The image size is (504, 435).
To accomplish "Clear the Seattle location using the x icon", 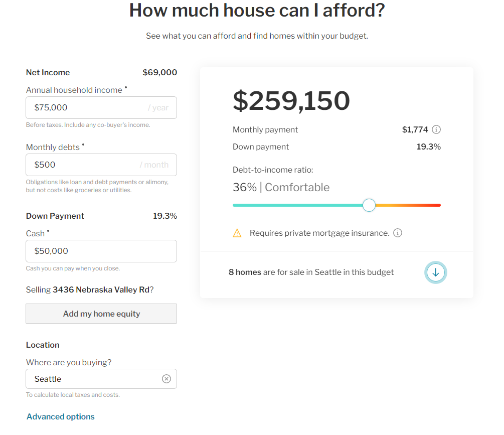I will (166, 378).
